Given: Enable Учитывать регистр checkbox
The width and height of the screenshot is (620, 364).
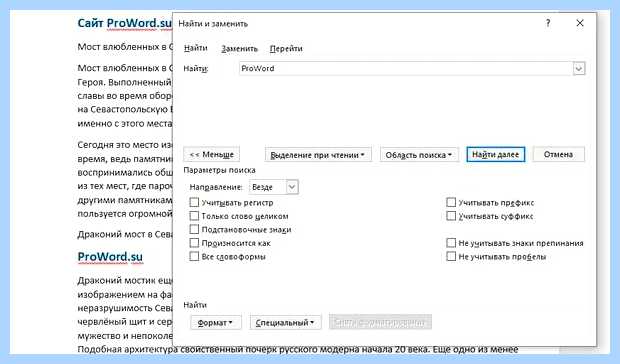Looking at the screenshot, I should click(194, 202).
